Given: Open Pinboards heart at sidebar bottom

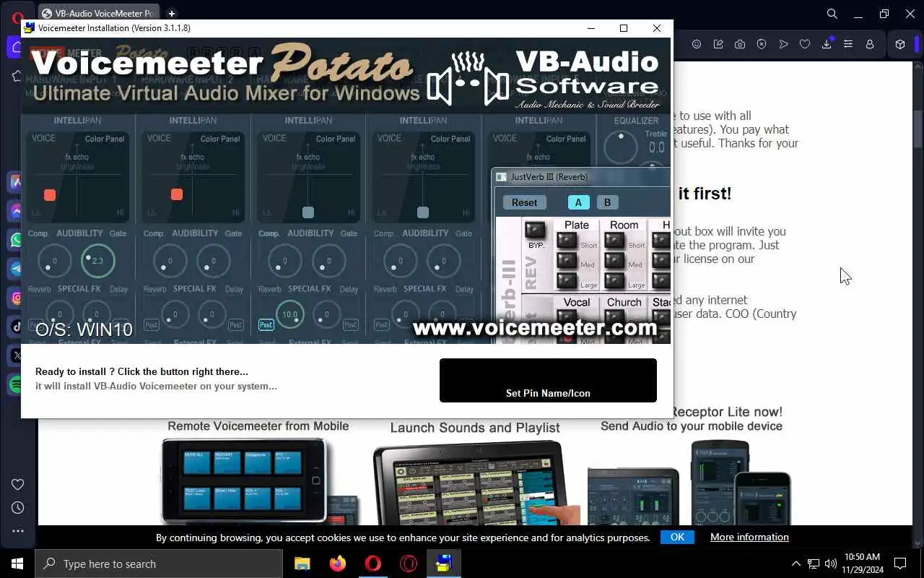Looking at the screenshot, I should tap(18, 484).
